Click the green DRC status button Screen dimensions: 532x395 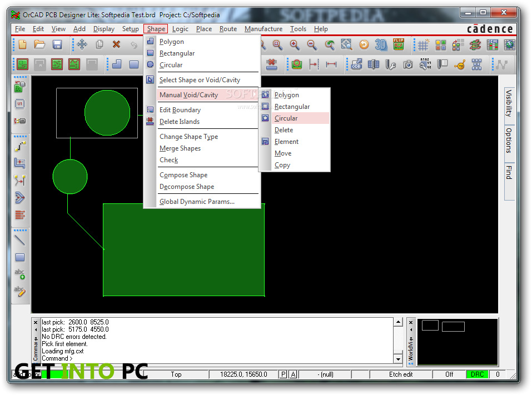coord(477,374)
